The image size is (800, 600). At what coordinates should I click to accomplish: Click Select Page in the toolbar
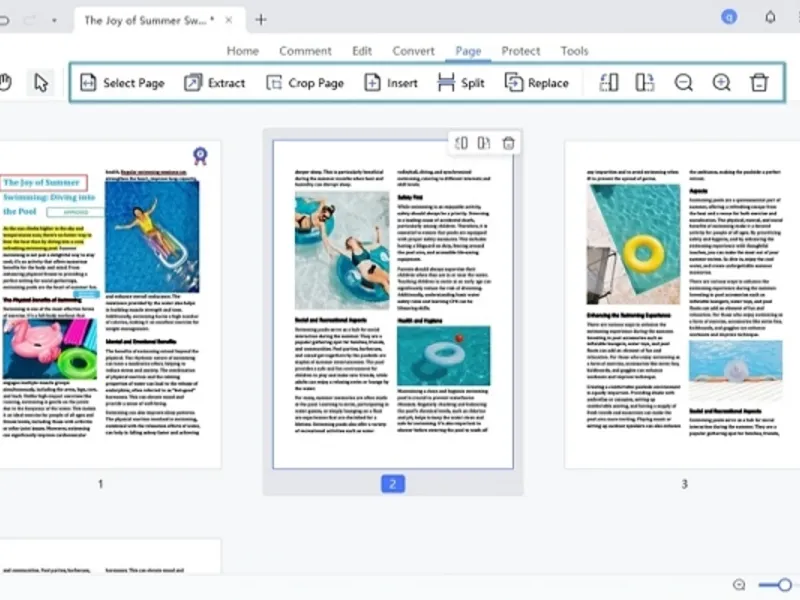[122, 83]
